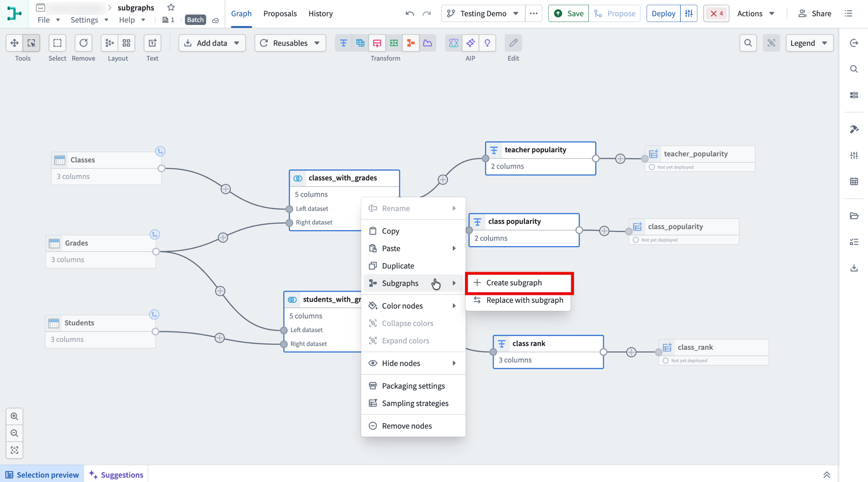
Task: Open the File menu
Action: pyautogui.click(x=49, y=20)
